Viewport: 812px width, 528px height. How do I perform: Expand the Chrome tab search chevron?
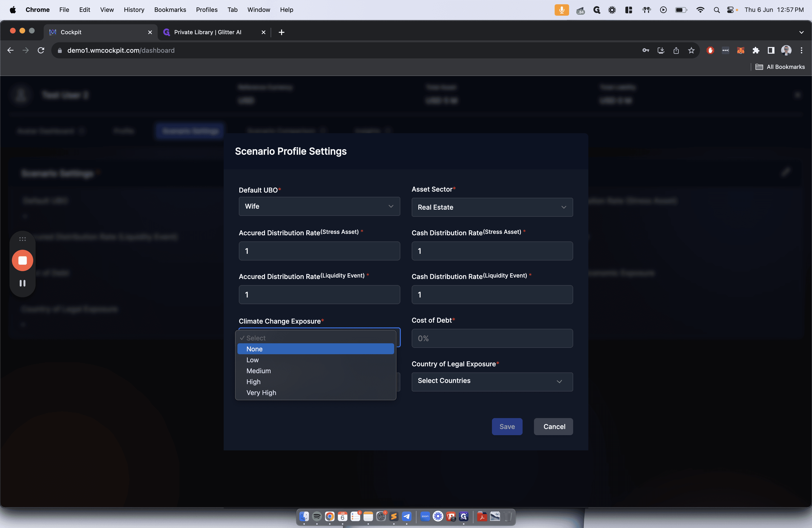point(801,32)
